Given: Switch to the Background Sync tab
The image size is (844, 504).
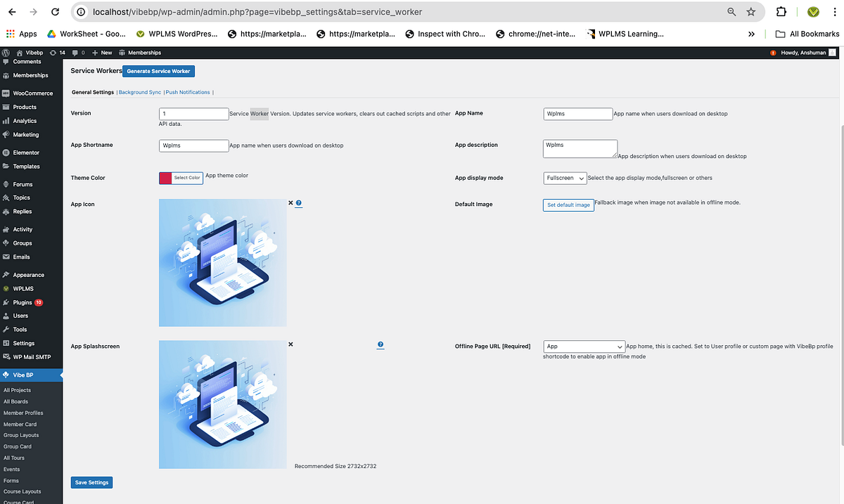Looking at the screenshot, I should pos(139,91).
